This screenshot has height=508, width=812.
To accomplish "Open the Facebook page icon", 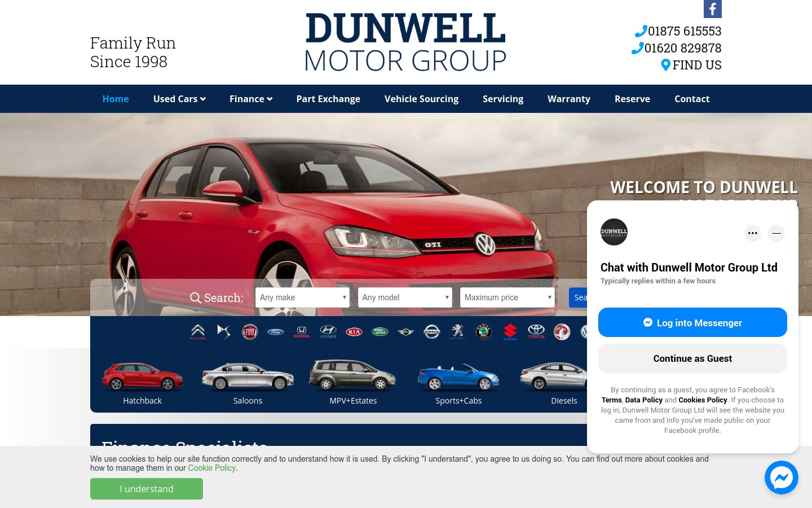I will click(713, 9).
